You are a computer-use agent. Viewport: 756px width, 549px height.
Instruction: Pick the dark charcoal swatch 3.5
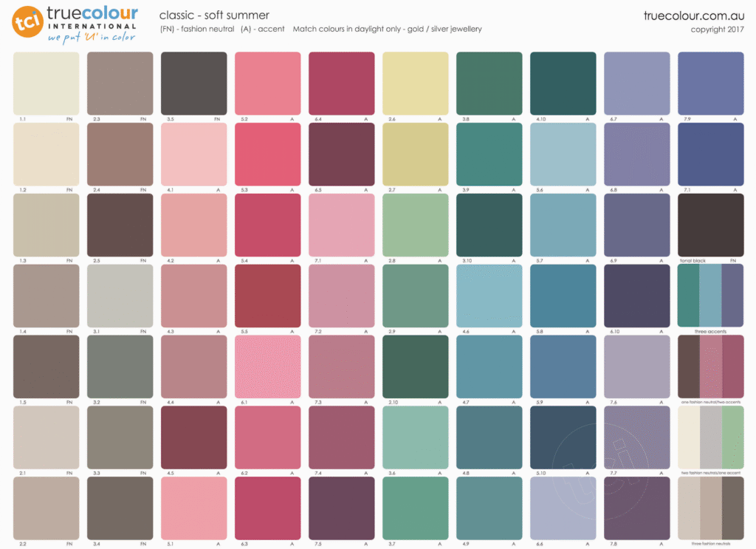(x=193, y=83)
